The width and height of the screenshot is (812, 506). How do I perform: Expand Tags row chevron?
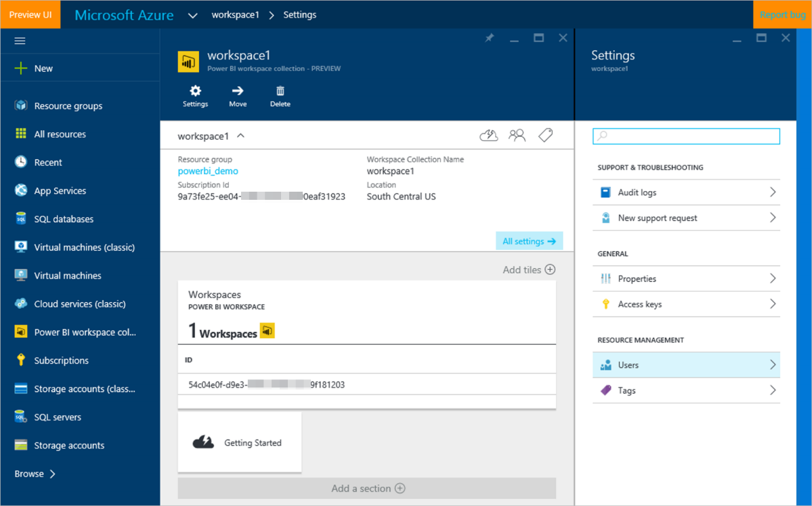tap(772, 390)
